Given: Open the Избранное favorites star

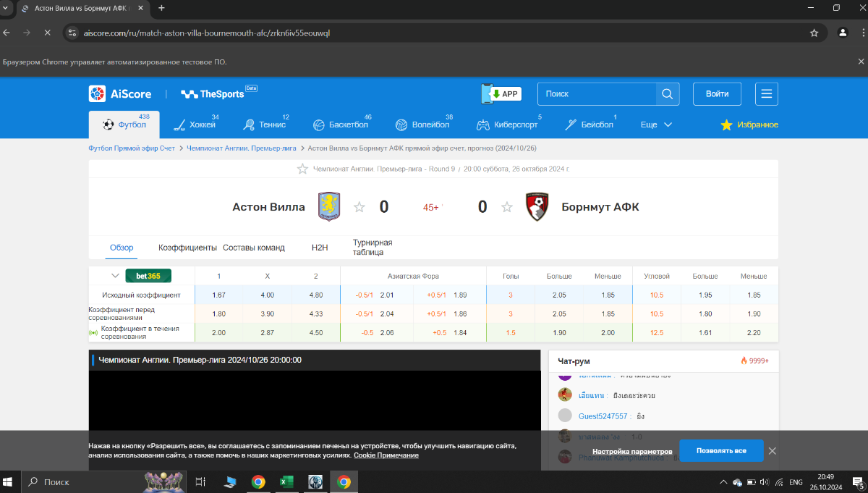Looking at the screenshot, I should pyautogui.click(x=727, y=125).
